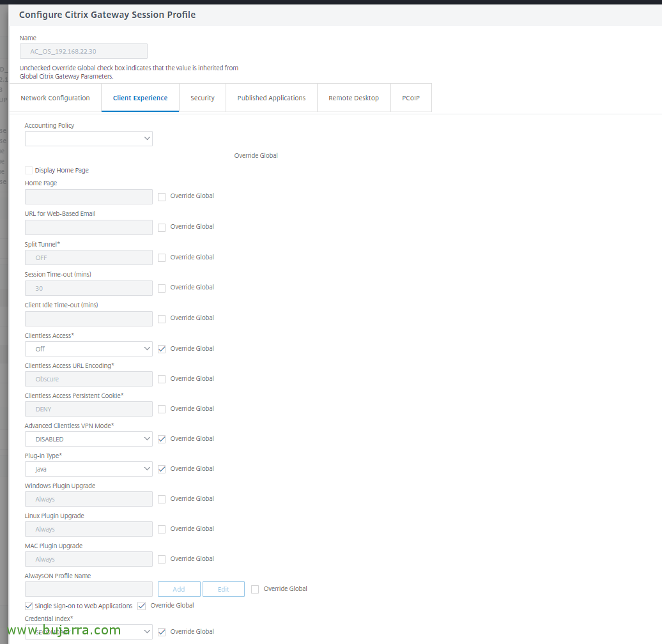Image resolution: width=662 pixels, height=644 pixels.
Task: Click the Client Idle Time-out field
Action: click(x=89, y=319)
